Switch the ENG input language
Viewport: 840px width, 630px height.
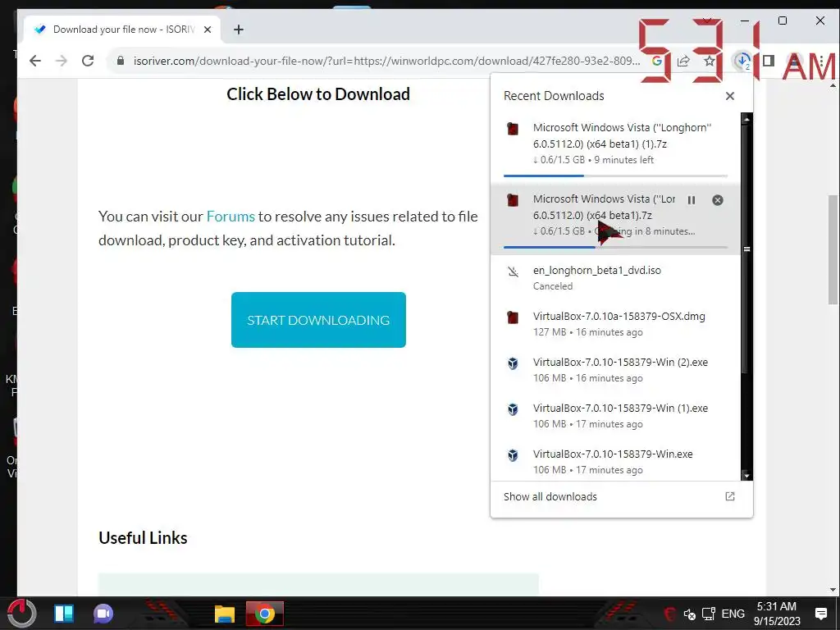733,614
